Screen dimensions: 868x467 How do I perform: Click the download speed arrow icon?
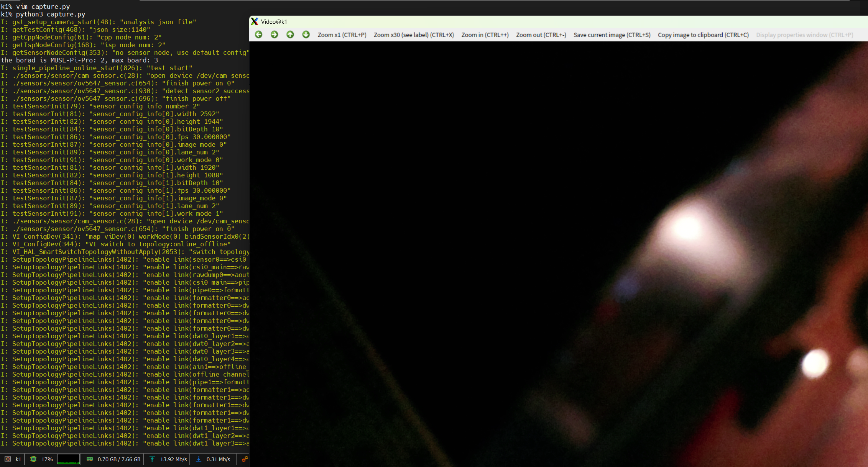click(199, 459)
